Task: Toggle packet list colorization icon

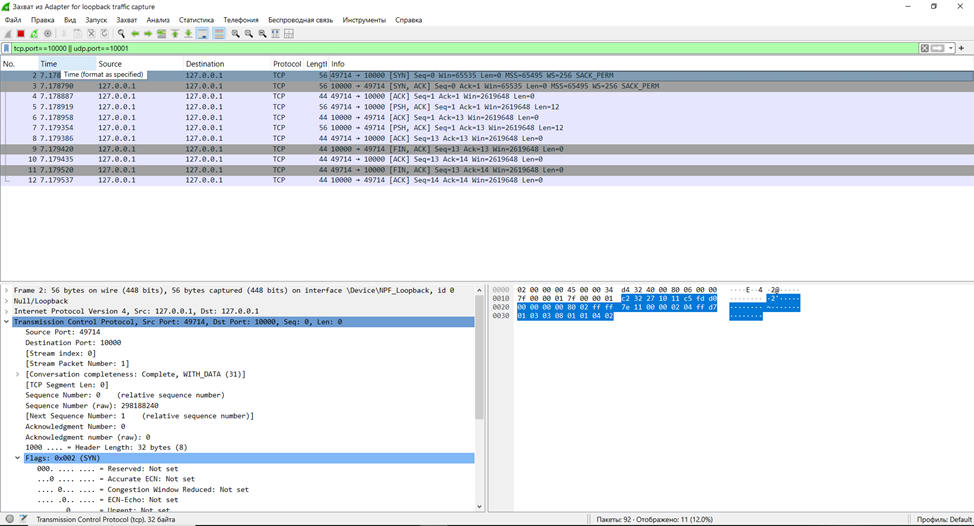Action: pyautogui.click(x=219, y=33)
